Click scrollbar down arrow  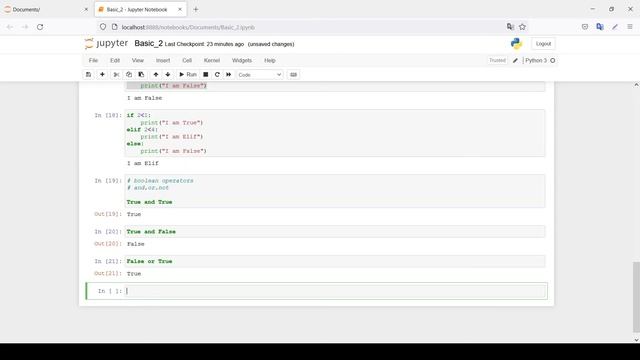636,340
